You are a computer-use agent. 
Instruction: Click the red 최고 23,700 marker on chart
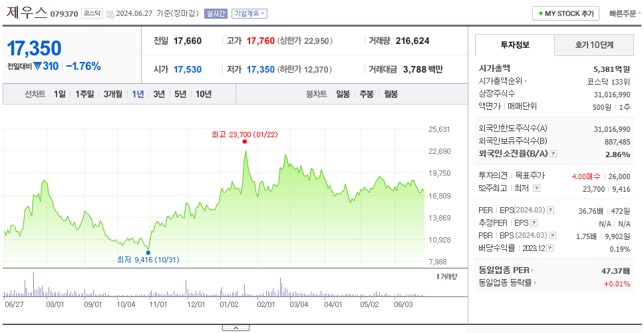244,141
